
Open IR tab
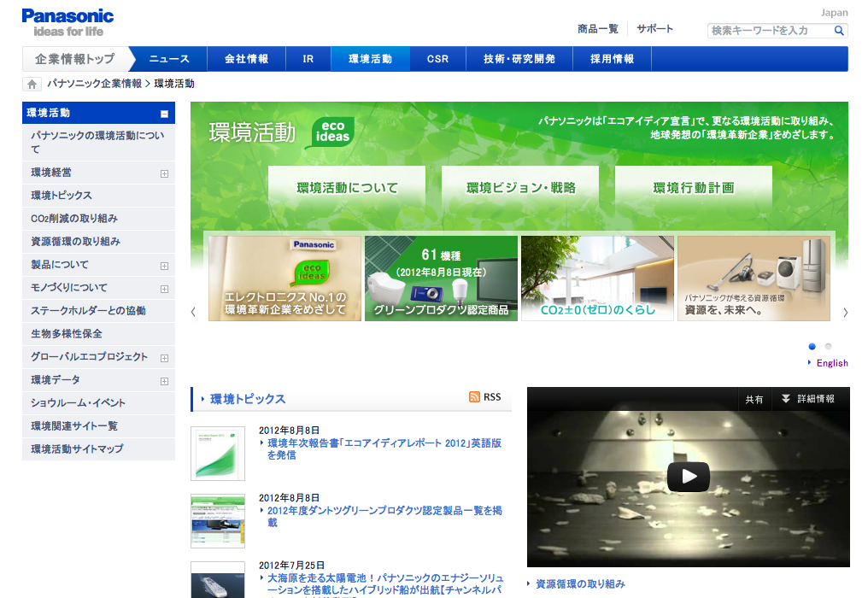(x=308, y=59)
